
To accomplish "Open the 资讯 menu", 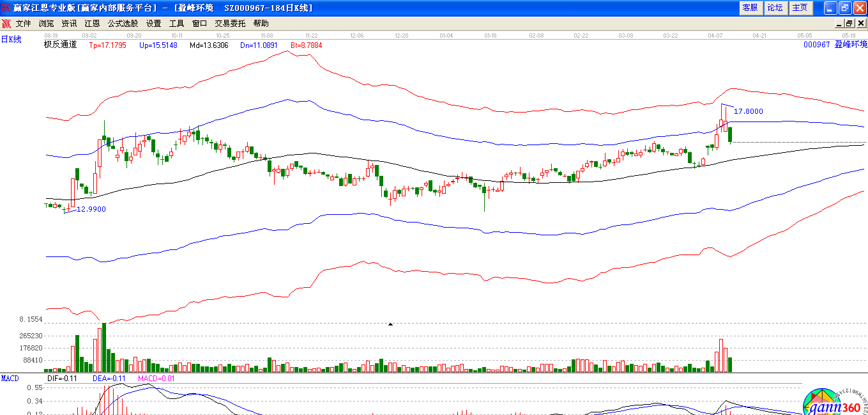I will [x=69, y=23].
